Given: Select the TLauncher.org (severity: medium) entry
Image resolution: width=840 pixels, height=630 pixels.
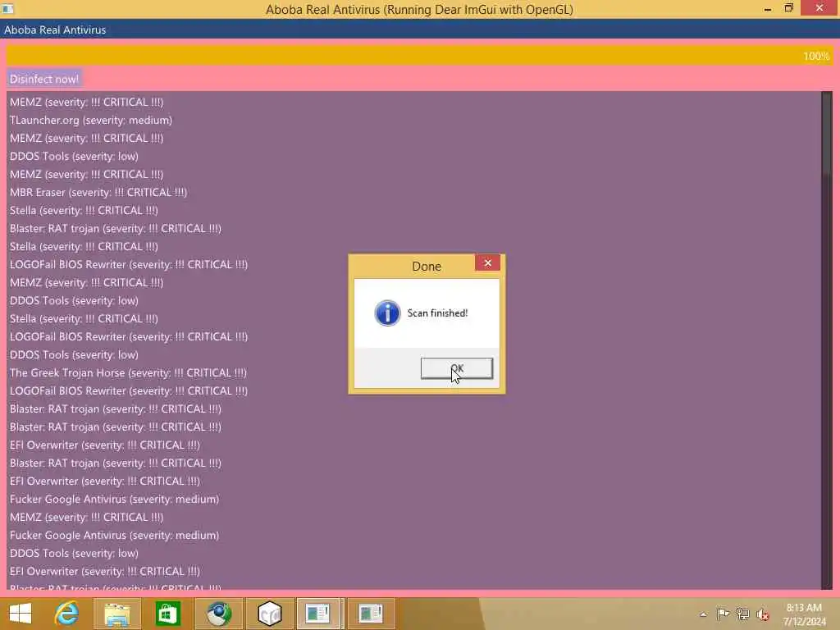Looking at the screenshot, I should coord(91,120).
